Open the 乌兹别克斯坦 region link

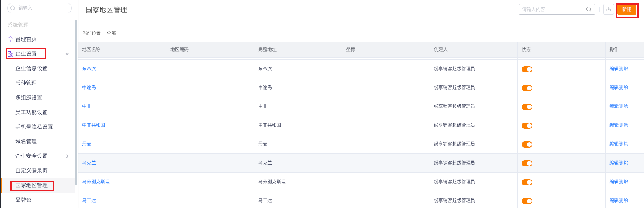(x=96, y=181)
